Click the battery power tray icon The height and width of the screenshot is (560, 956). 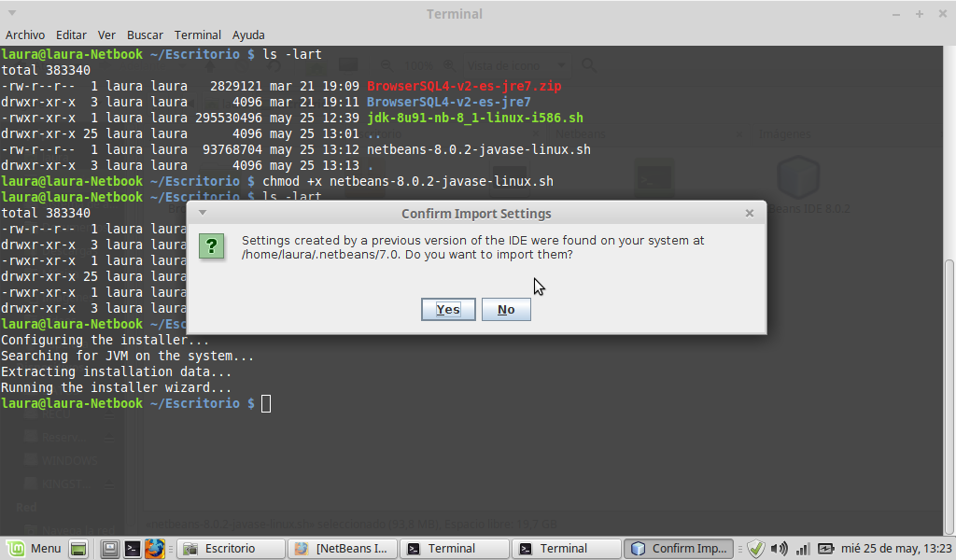[825, 549]
